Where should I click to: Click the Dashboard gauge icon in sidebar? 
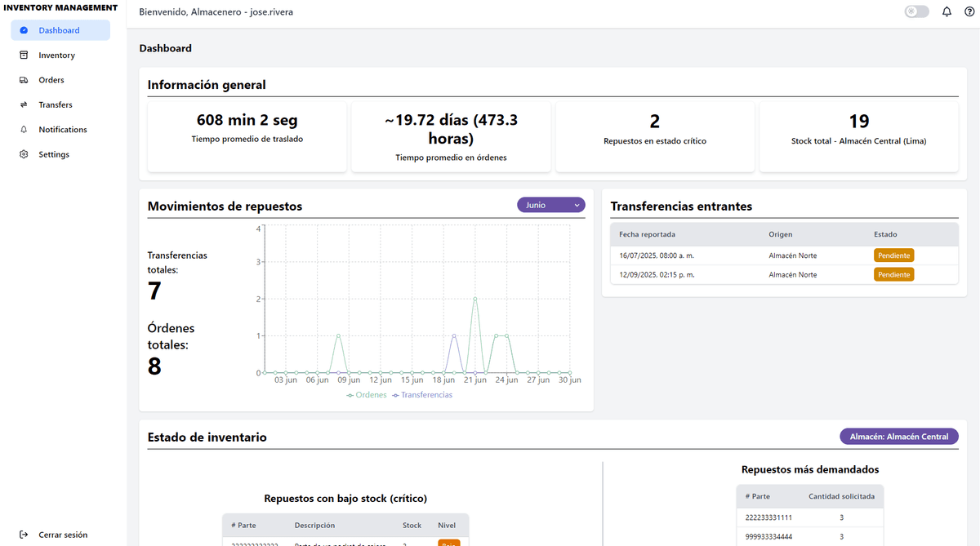click(x=24, y=30)
